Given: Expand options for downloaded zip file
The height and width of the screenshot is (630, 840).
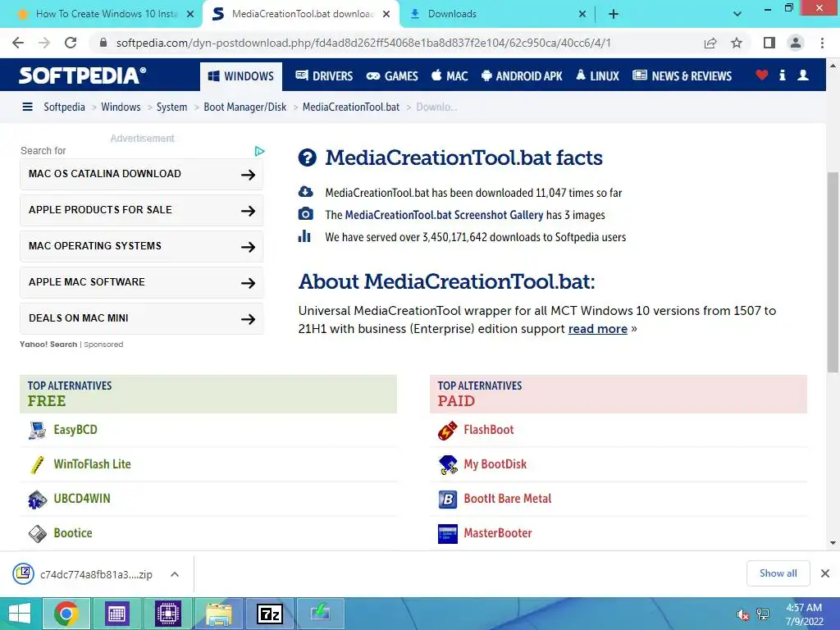Looking at the screenshot, I should 174,574.
